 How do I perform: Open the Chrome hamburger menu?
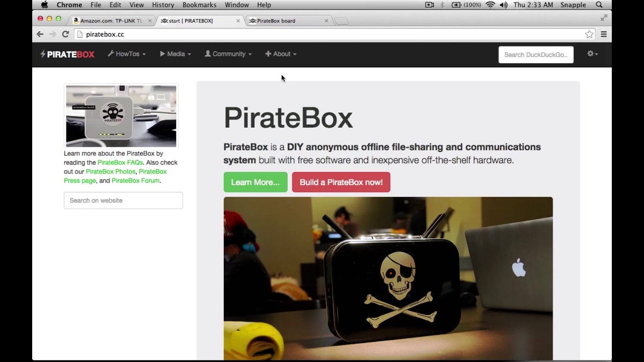pyautogui.click(x=604, y=34)
